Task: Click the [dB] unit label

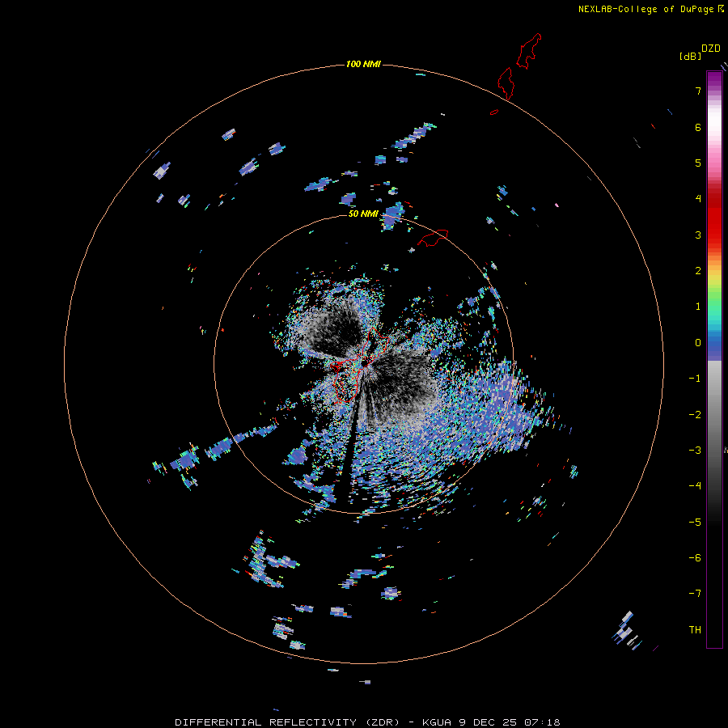Action: pyautogui.click(x=691, y=57)
